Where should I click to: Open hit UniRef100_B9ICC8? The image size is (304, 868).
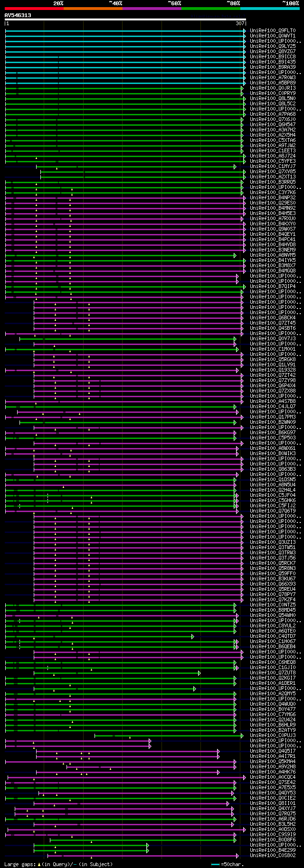[273, 57]
